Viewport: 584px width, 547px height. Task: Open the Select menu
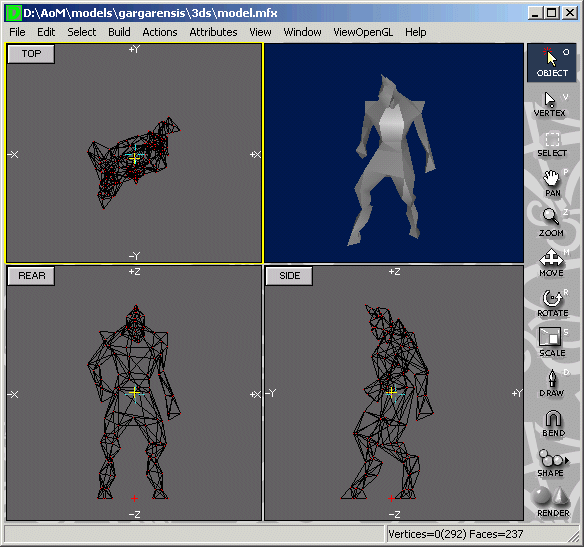(82, 32)
